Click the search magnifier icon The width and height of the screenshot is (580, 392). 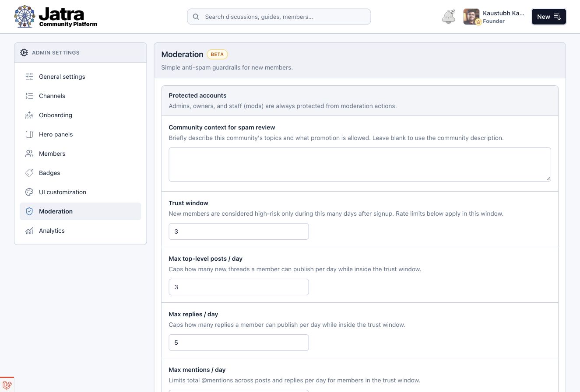[196, 17]
